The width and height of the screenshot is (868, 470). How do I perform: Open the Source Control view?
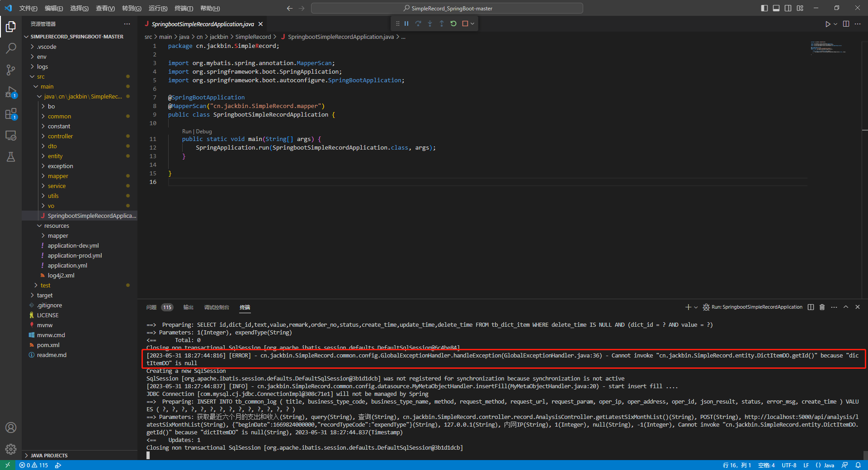coord(11,70)
